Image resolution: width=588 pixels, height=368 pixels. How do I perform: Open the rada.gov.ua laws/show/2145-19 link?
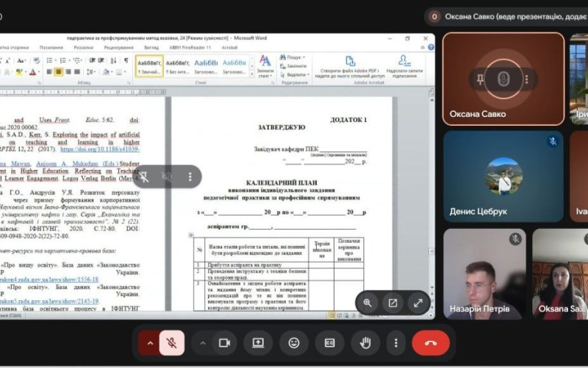tap(49, 301)
